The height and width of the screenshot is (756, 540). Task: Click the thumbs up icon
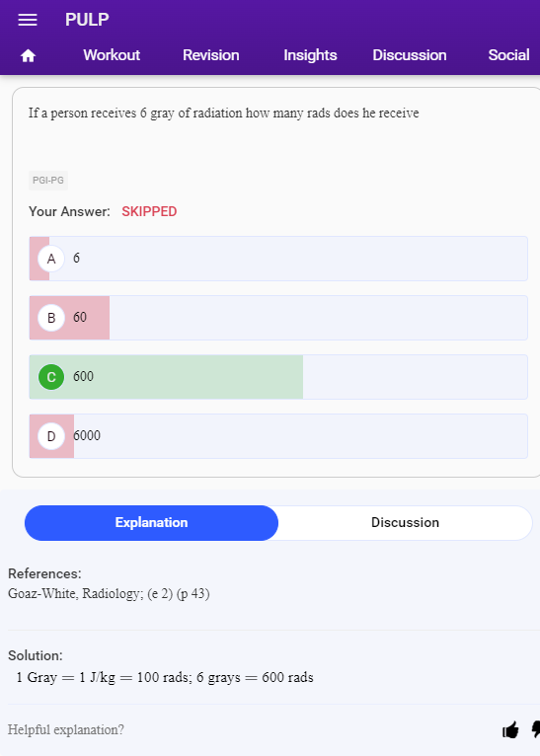click(x=510, y=730)
